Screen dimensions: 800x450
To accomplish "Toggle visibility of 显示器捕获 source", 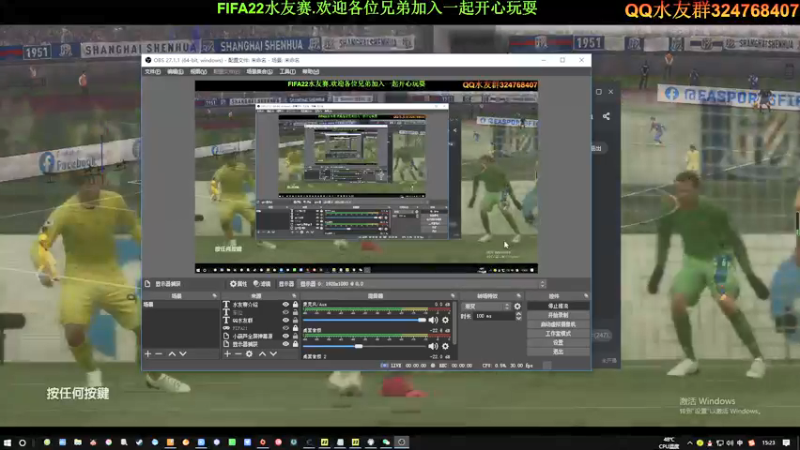I will click(x=286, y=344).
